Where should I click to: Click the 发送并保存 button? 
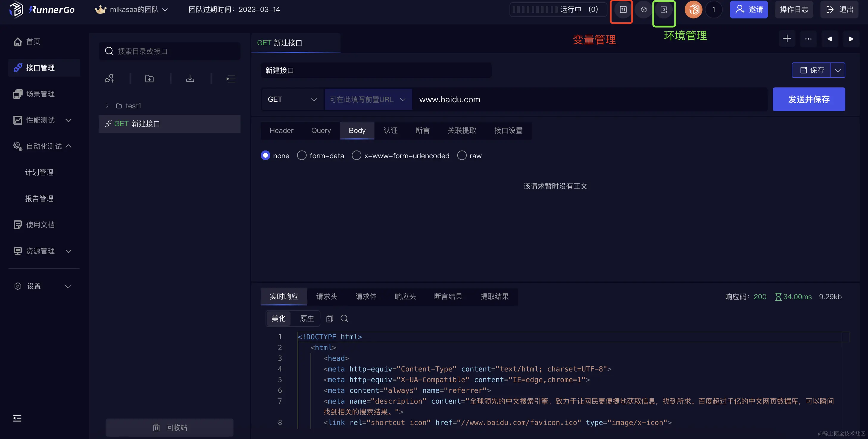click(808, 99)
